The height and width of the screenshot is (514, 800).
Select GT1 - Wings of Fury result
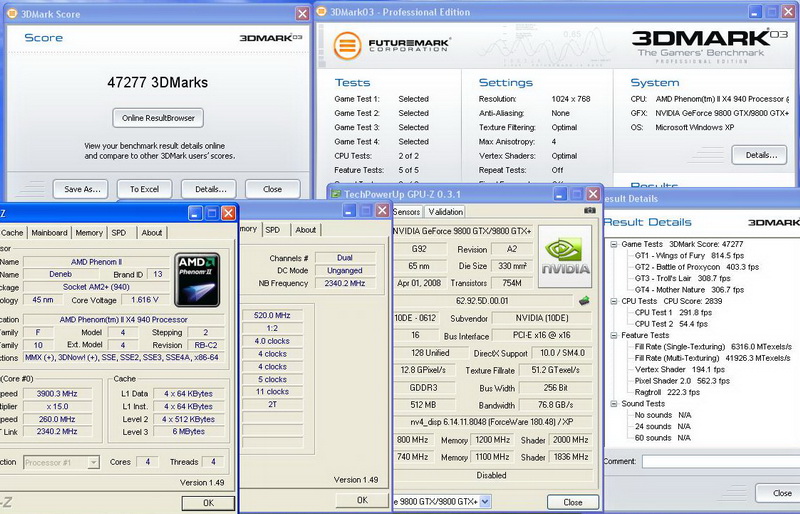click(x=689, y=255)
